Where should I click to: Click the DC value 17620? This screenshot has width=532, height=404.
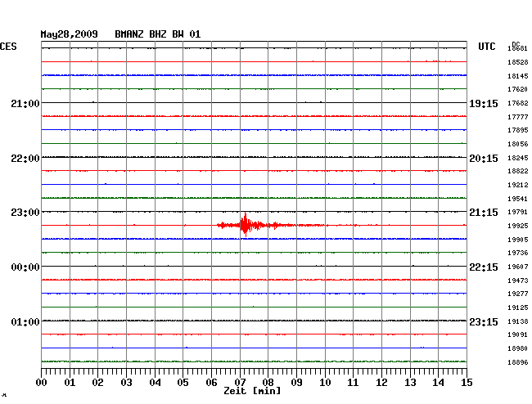coord(518,89)
